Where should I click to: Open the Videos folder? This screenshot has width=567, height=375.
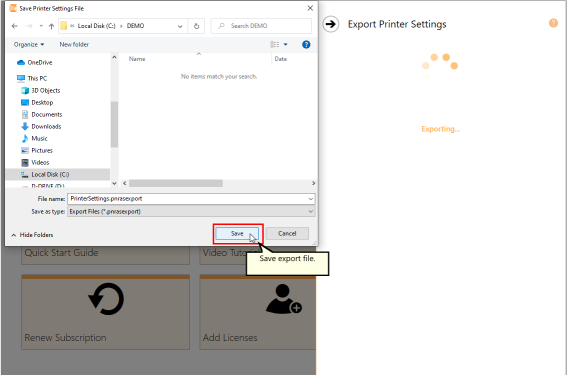pyautogui.click(x=35, y=162)
